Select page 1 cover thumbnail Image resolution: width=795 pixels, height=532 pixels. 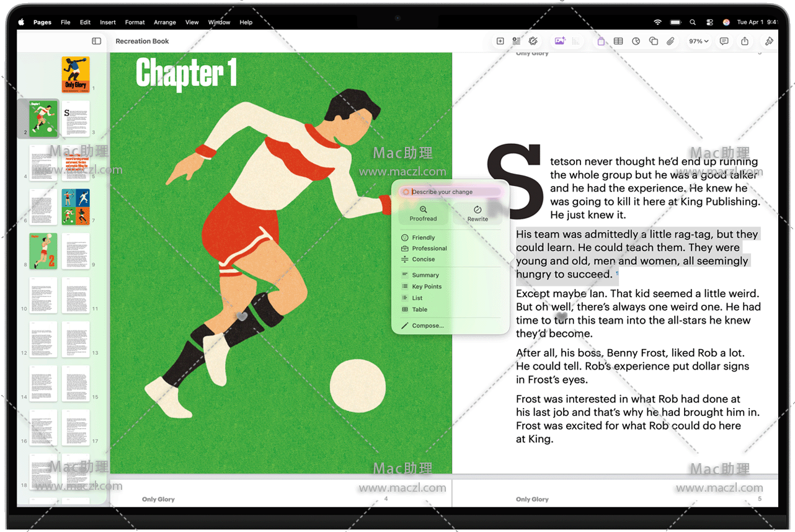pos(76,75)
